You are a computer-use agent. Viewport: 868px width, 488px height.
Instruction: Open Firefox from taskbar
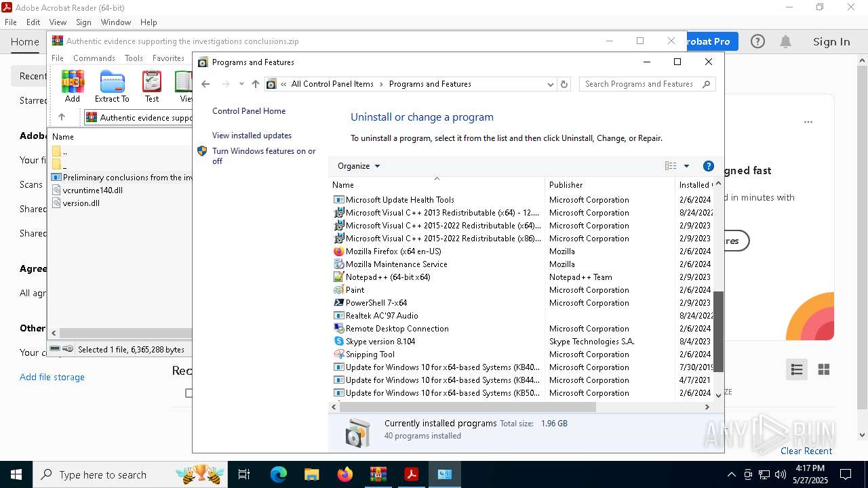[345, 474]
